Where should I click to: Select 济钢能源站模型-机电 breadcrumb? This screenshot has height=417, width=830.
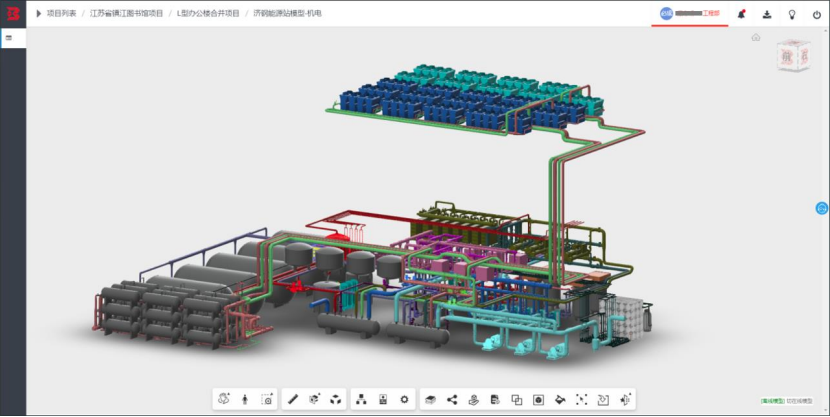coord(287,14)
